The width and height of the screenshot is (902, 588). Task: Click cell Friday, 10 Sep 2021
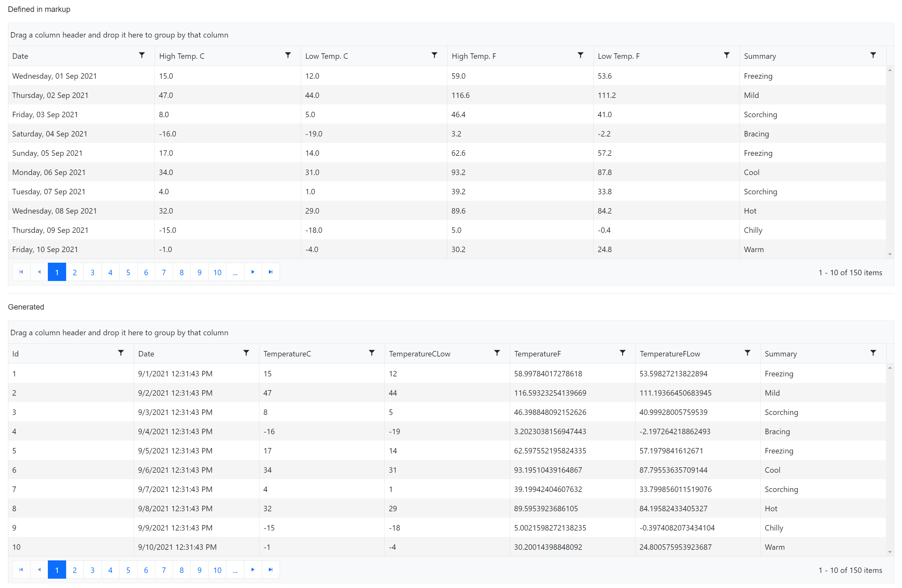click(82, 249)
